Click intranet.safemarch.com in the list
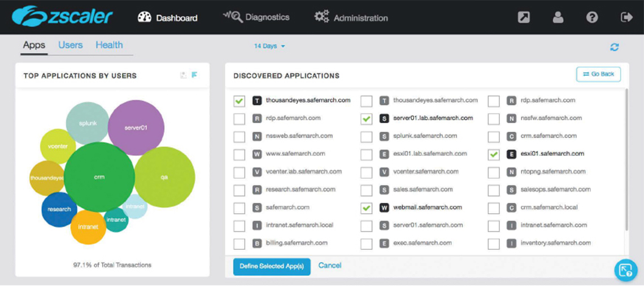The height and width of the screenshot is (286, 644). [x=554, y=225]
